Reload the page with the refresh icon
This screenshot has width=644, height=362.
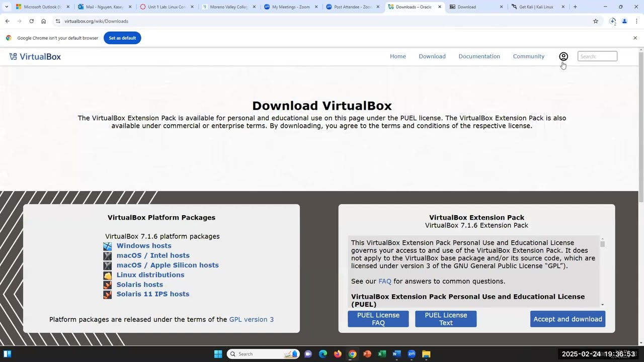tap(31, 21)
